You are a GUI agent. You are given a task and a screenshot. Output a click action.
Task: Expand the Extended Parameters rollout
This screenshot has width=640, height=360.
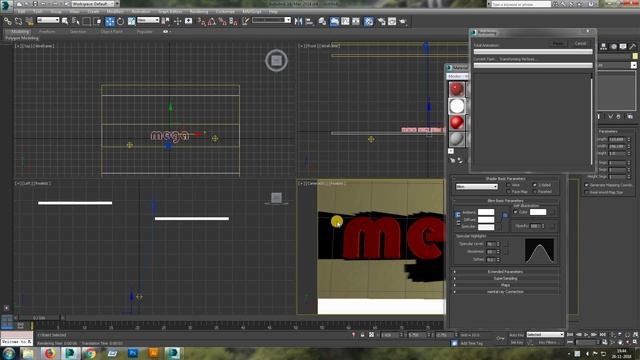[505, 272]
